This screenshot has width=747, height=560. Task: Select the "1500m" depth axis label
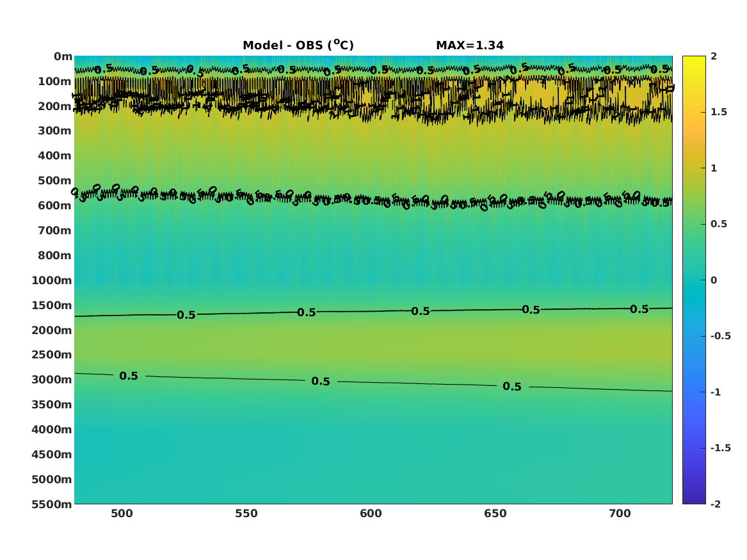52,305
